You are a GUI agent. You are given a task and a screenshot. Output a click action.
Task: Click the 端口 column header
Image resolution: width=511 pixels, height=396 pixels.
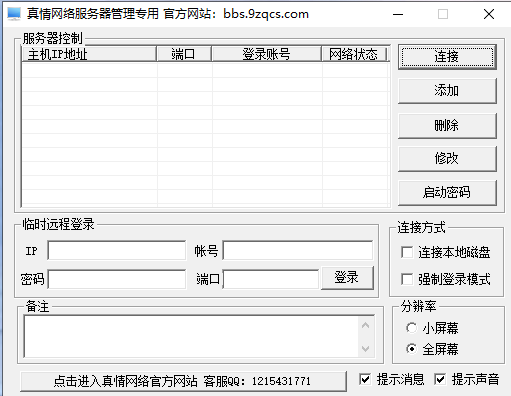coord(184,54)
